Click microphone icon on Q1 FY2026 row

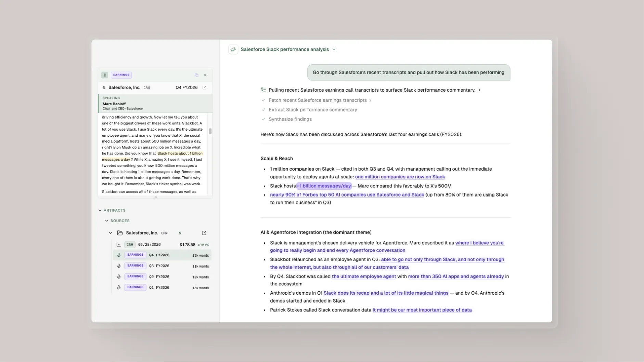pyautogui.click(x=119, y=288)
